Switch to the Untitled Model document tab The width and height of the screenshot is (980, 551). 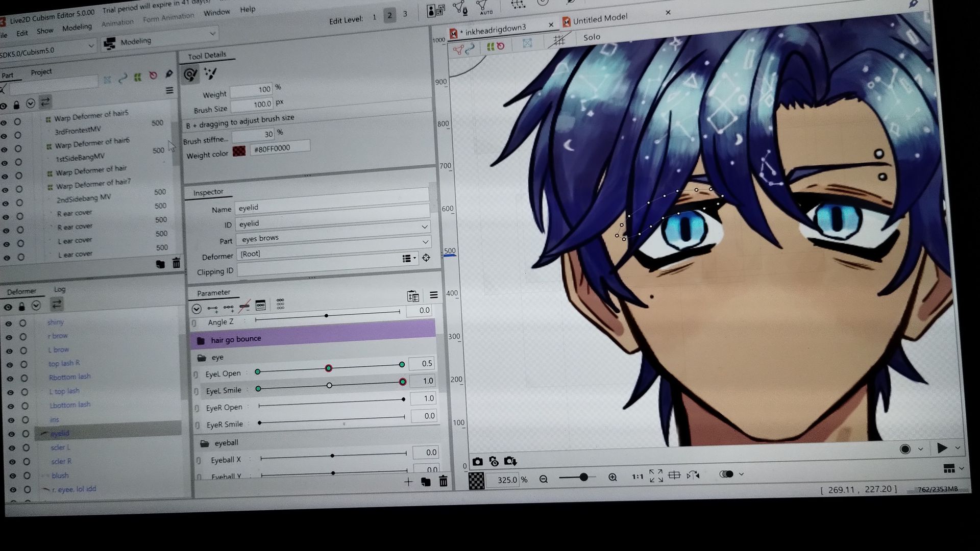click(x=600, y=19)
